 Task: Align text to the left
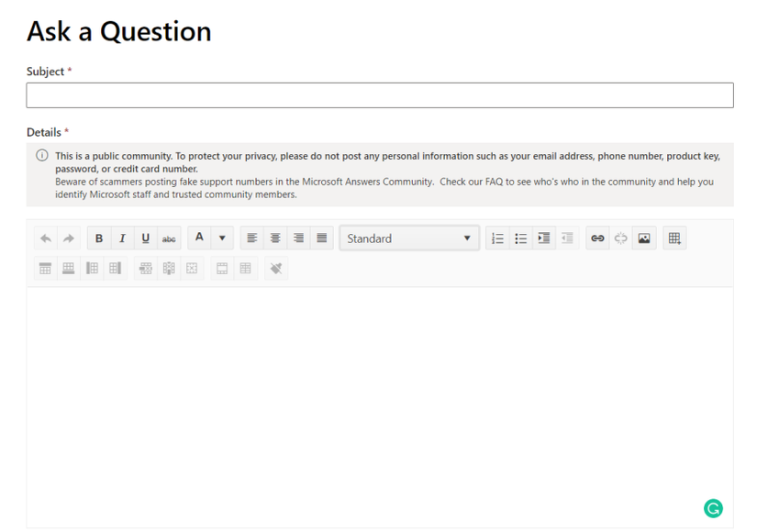(x=252, y=238)
